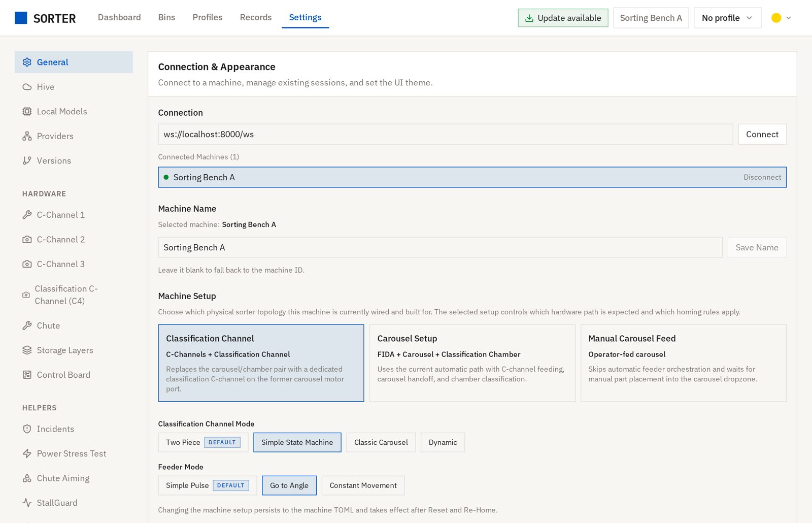Click the Providers network icon
The height and width of the screenshot is (523, 812).
click(27, 136)
